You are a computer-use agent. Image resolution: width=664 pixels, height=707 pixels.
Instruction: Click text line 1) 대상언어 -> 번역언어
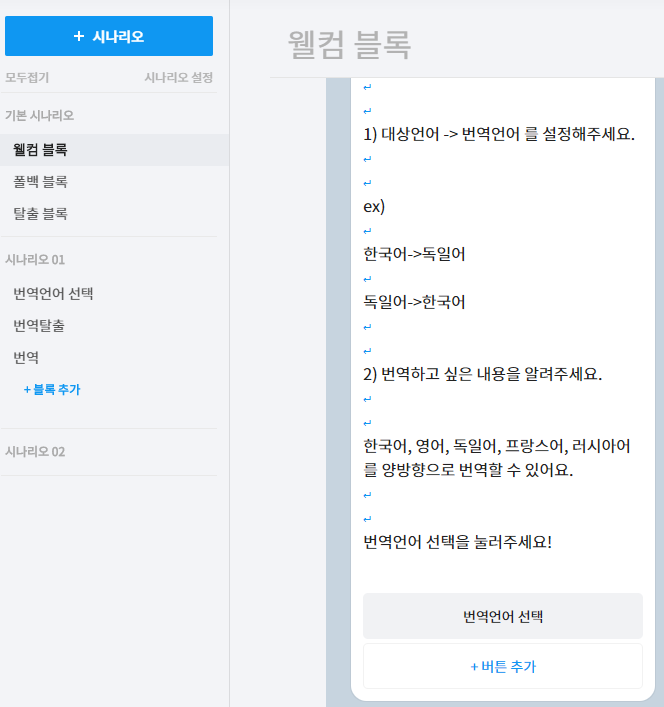click(499, 134)
